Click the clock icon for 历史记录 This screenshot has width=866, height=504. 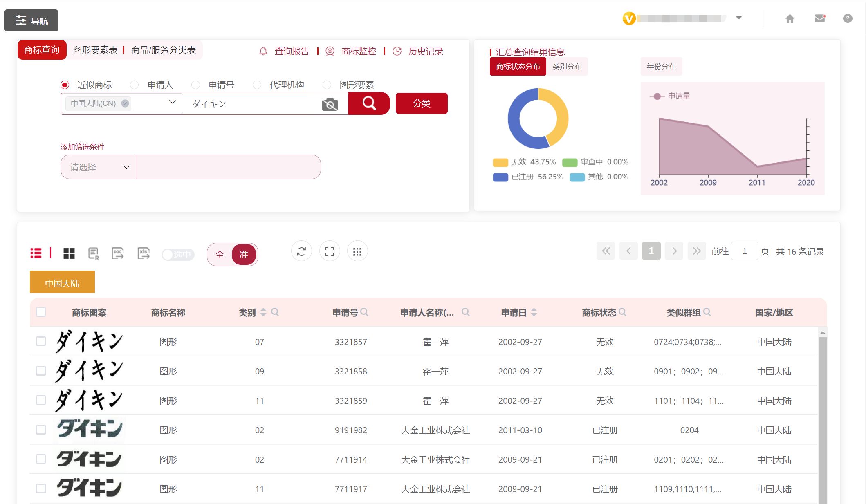(397, 51)
